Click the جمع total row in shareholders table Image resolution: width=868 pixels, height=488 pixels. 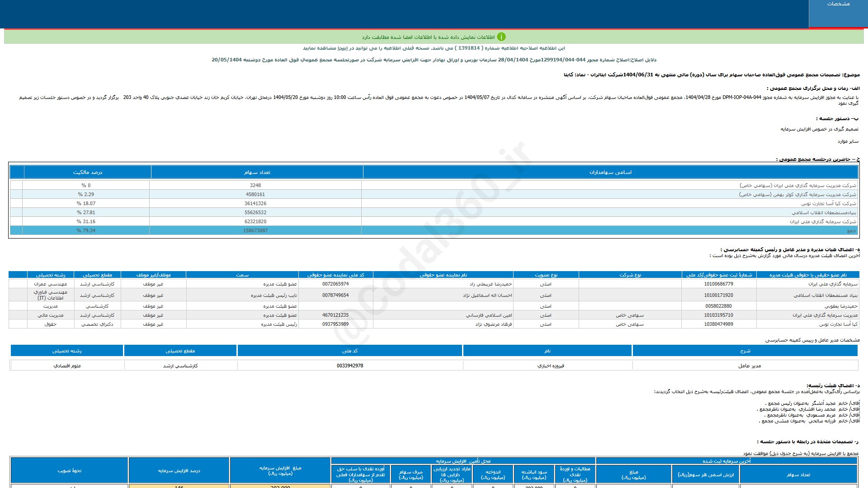coord(434,230)
